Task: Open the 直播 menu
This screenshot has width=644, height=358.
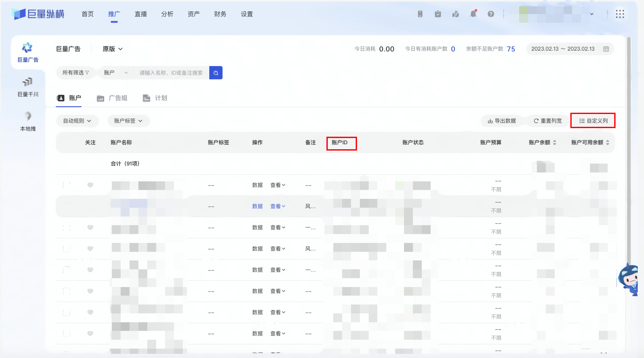Action: [x=140, y=14]
